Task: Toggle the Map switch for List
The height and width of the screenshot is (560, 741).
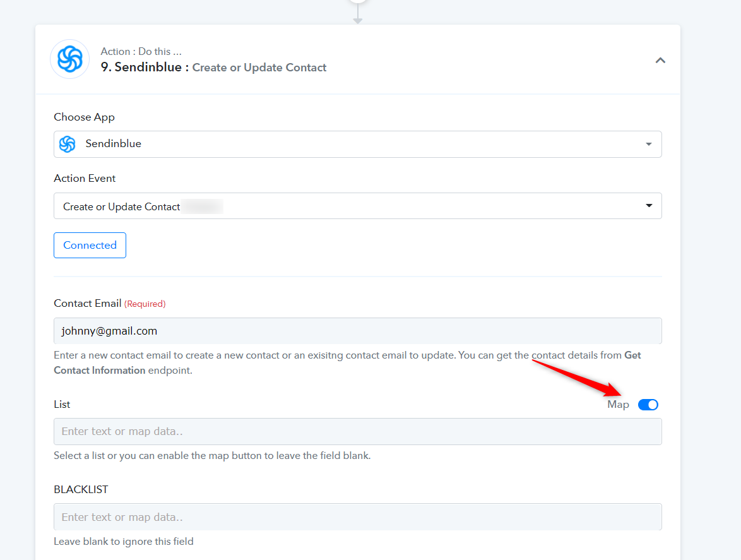Action: coord(648,405)
